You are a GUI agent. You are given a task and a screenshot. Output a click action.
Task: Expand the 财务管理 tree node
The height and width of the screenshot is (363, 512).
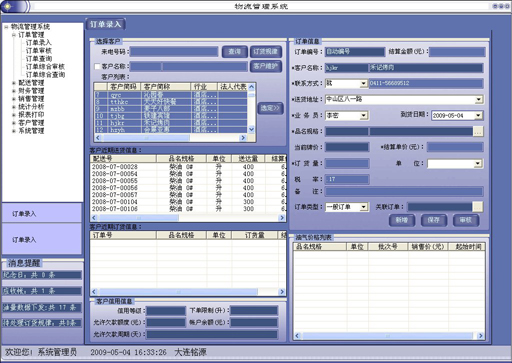(x=14, y=91)
